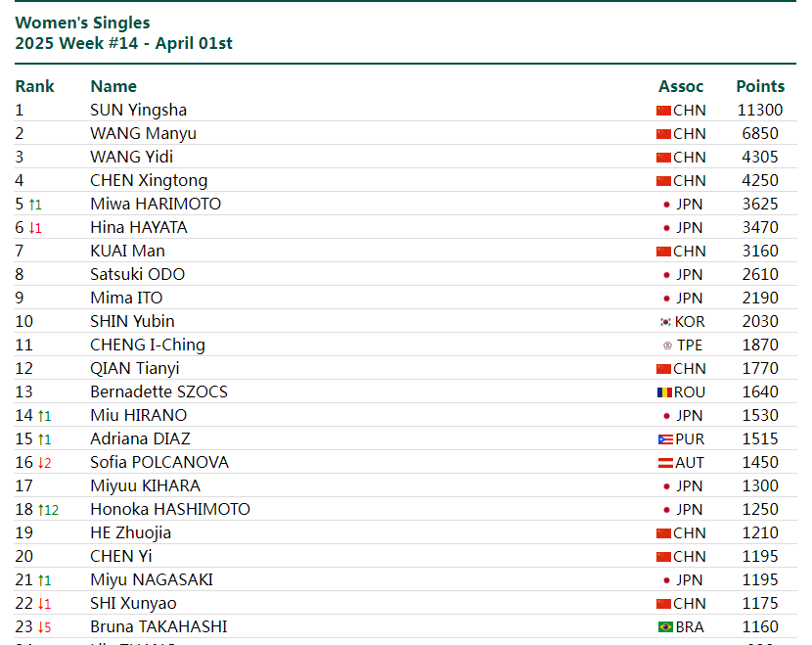The image size is (812, 645).
Task: Select Honoka HASHIMOTO's name
Action: tap(170, 509)
